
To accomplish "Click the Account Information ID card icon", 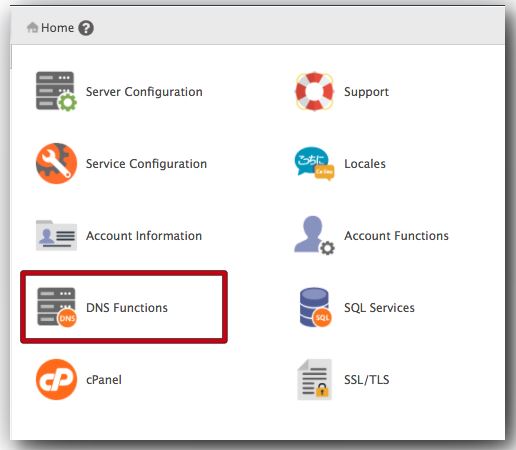I will [x=56, y=235].
